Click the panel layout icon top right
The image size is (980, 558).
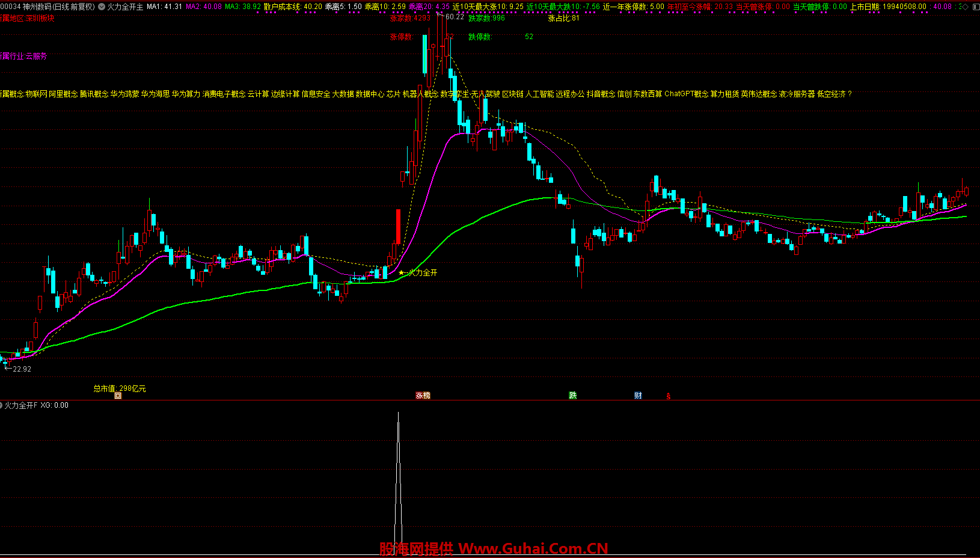pos(975,7)
